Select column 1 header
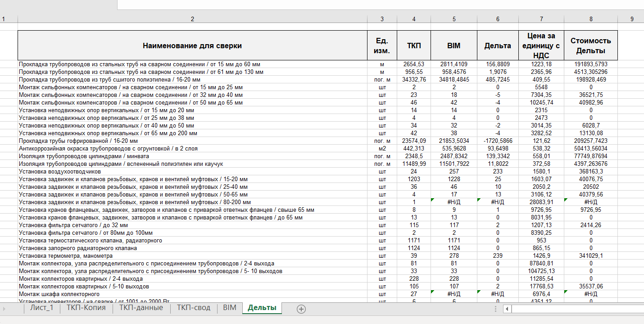This screenshot has width=644, height=324. (x=3, y=19)
